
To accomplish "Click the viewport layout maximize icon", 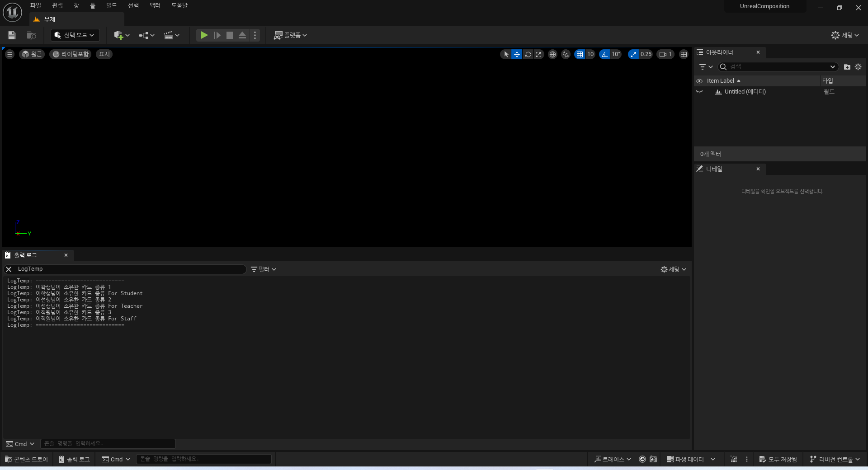I will click(684, 54).
